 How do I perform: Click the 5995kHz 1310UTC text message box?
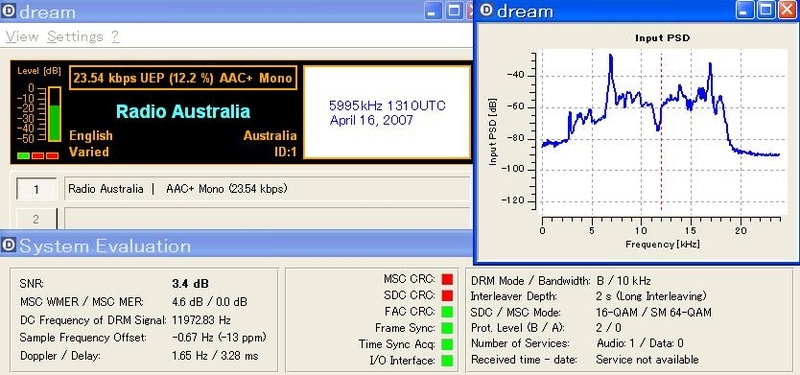click(387, 112)
